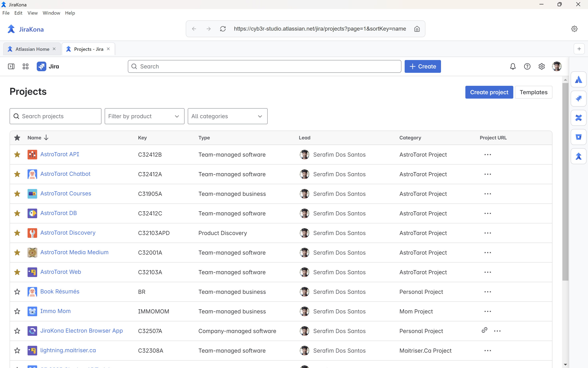Unstar the AstroTarot Media Medium project
Screen dimensions: 588x368
pyautogui.click(x=17, y=252)
